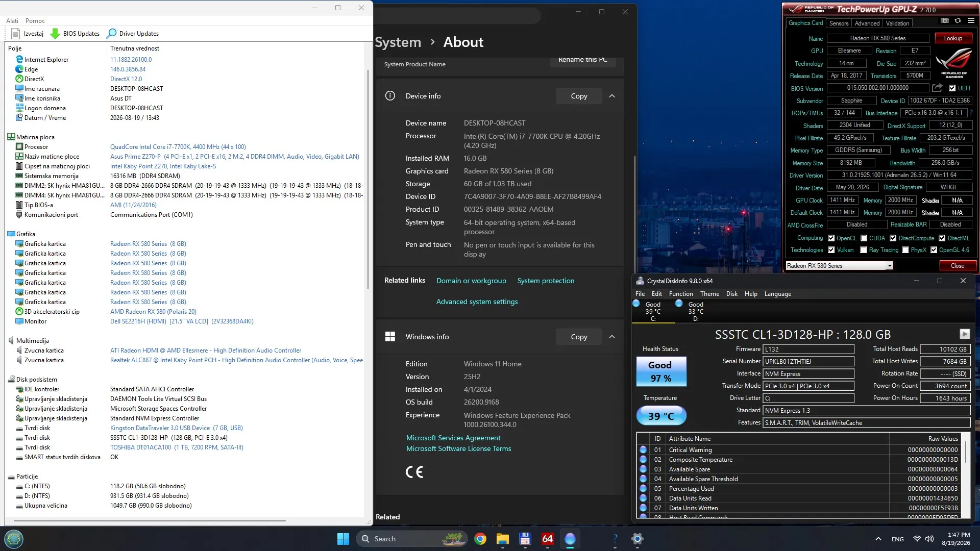980x551 pixels.
Task: Show hidden tray icons chevron
Action: click(x=878, y=539)
